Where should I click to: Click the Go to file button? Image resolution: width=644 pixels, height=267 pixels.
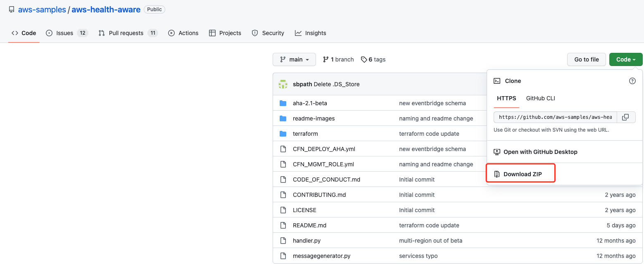586,59
